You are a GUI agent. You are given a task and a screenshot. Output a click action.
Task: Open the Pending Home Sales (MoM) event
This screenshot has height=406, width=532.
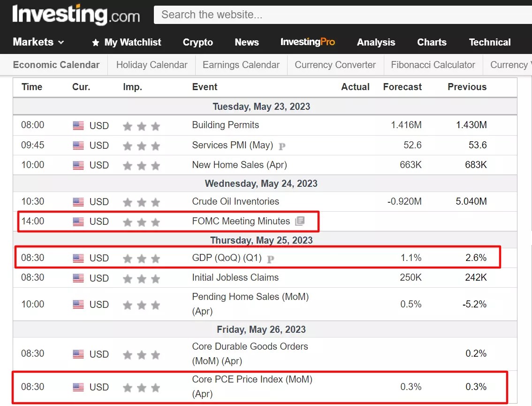[x=251, y=304]
